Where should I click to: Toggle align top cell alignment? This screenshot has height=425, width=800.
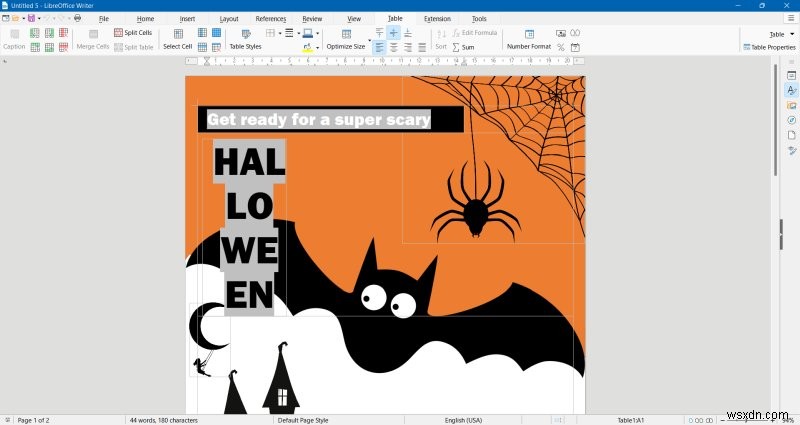(x=379, y=33)
